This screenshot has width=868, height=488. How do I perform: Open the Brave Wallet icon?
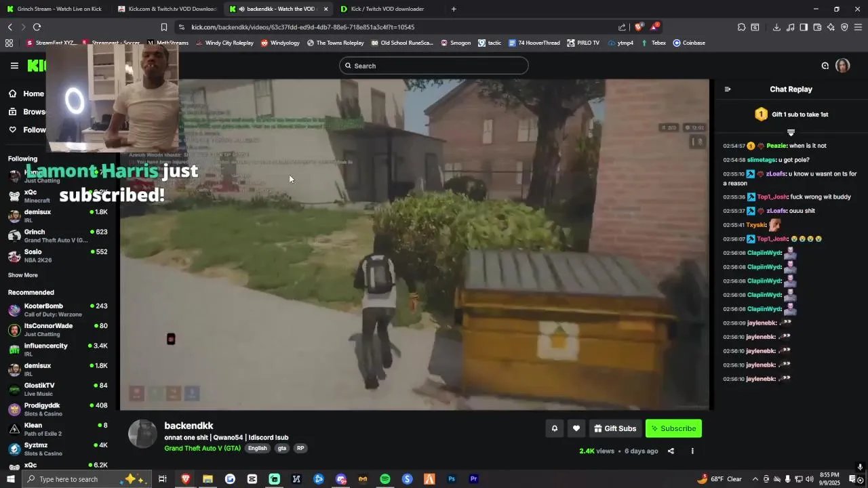[x=817, y=27]
